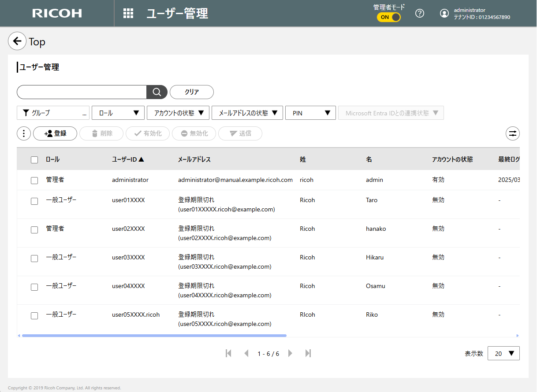The width and height of the screenshot is (537, 392).
Task: Click the user05XXXX.ricoh user ID cell
Action: pos(136,314)
